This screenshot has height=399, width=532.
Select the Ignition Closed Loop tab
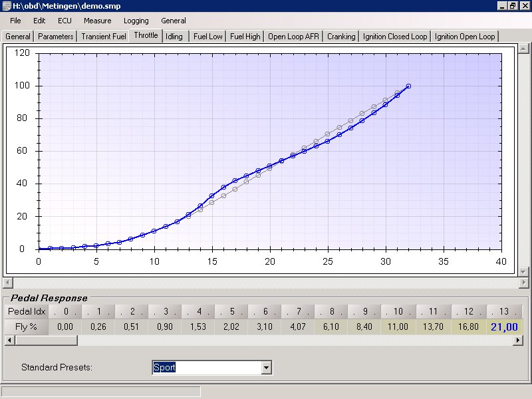click(x=395, y=37)
